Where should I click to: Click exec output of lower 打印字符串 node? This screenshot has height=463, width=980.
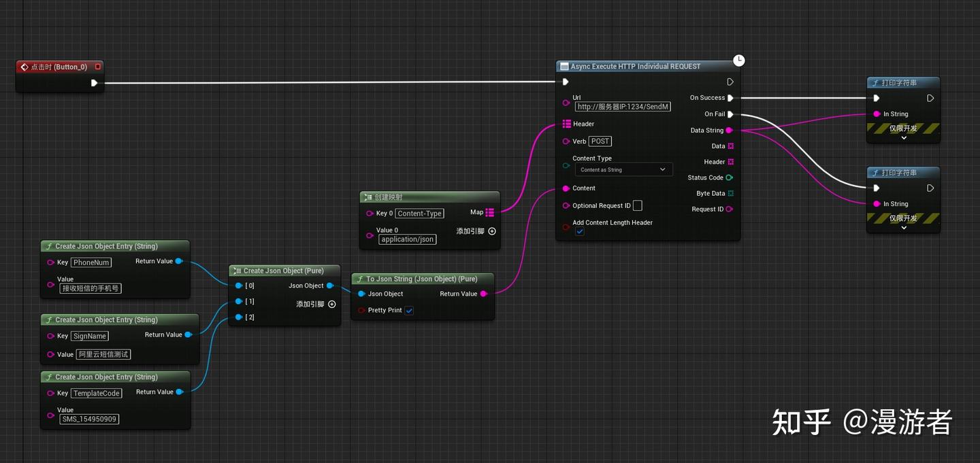click(930, 188)
